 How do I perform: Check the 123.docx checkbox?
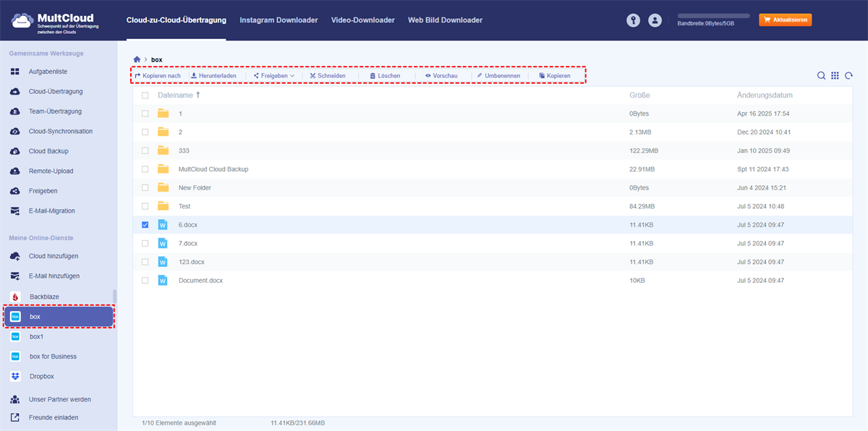point(145,262)
